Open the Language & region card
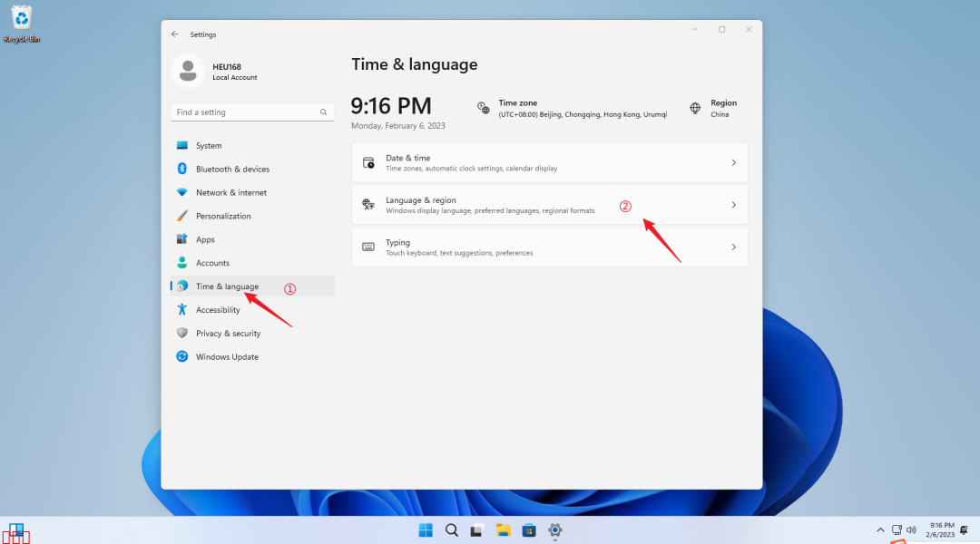The image size is (980, 544). [549, 205]
